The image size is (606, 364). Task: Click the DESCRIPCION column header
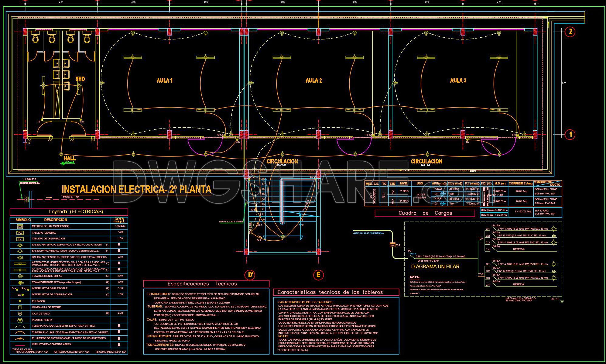pos(56,220)
